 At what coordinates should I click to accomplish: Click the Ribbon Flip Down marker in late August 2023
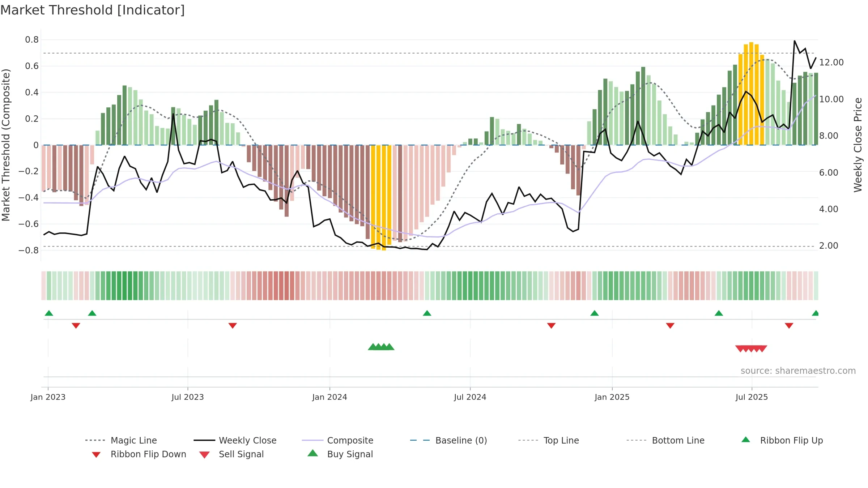(233, 326)
